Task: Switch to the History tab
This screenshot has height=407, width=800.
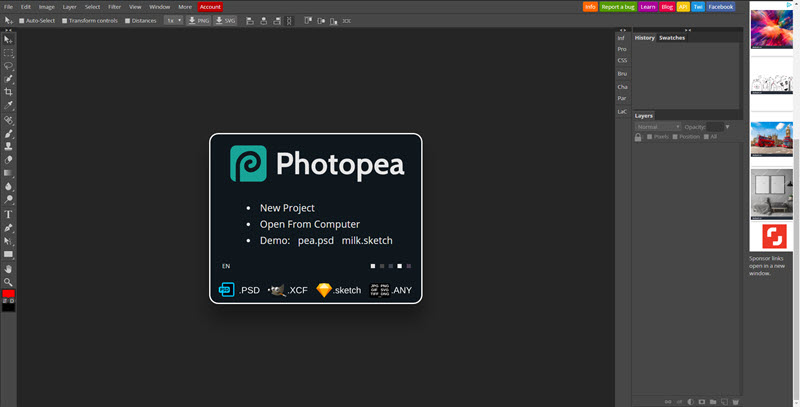Action: tap(644, 38)
